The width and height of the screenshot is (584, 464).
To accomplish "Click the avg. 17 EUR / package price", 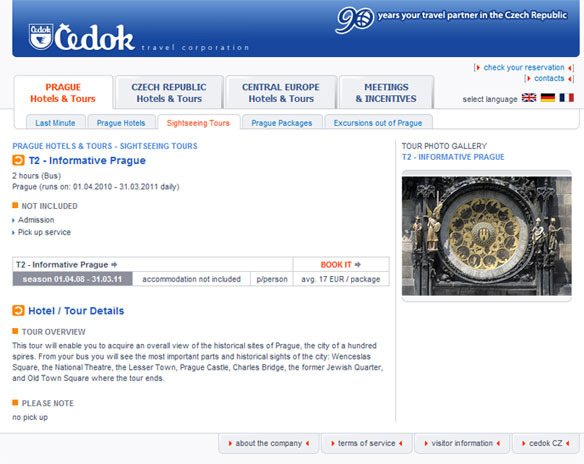I will point(341,279).
